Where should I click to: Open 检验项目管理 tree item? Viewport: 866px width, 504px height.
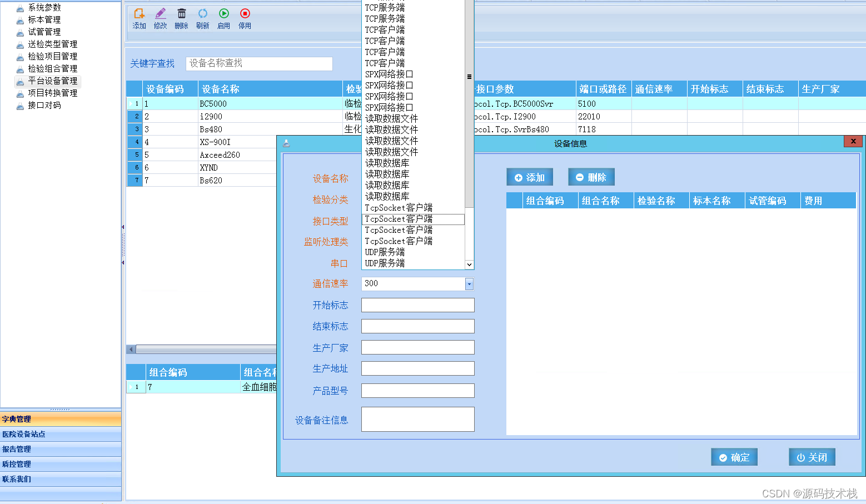click(53, 56)
